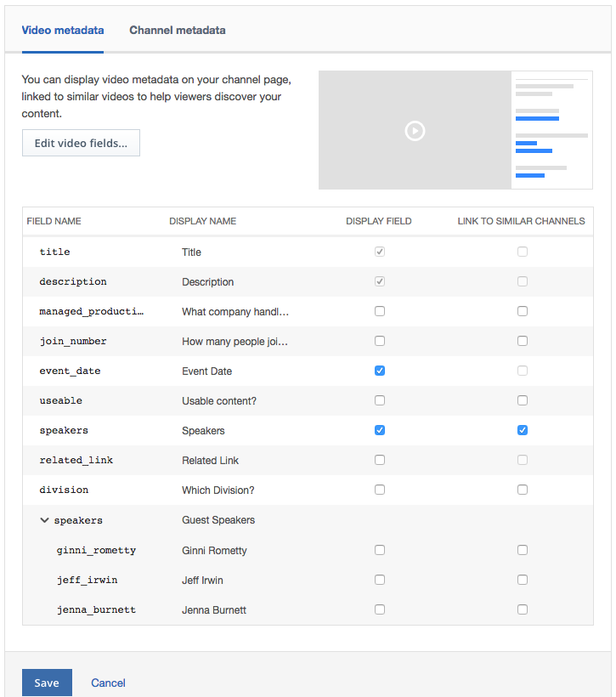Check Link to Similar Channels for jeff_irwin
The height and width of the screenshot is (697, 616).
523,580
